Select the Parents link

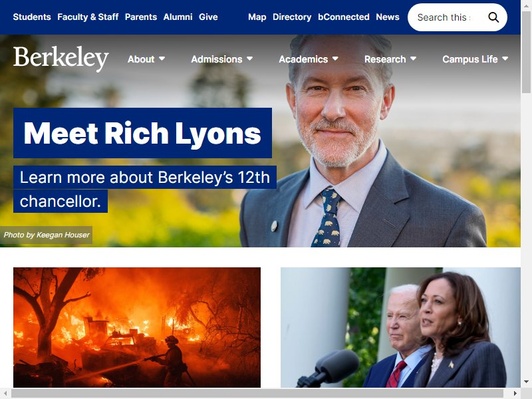pos(141,17)
